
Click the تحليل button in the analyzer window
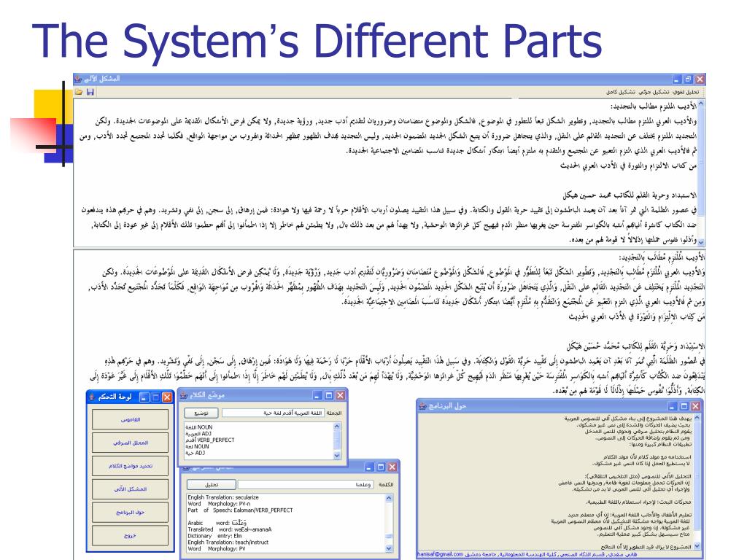(212, 484)
